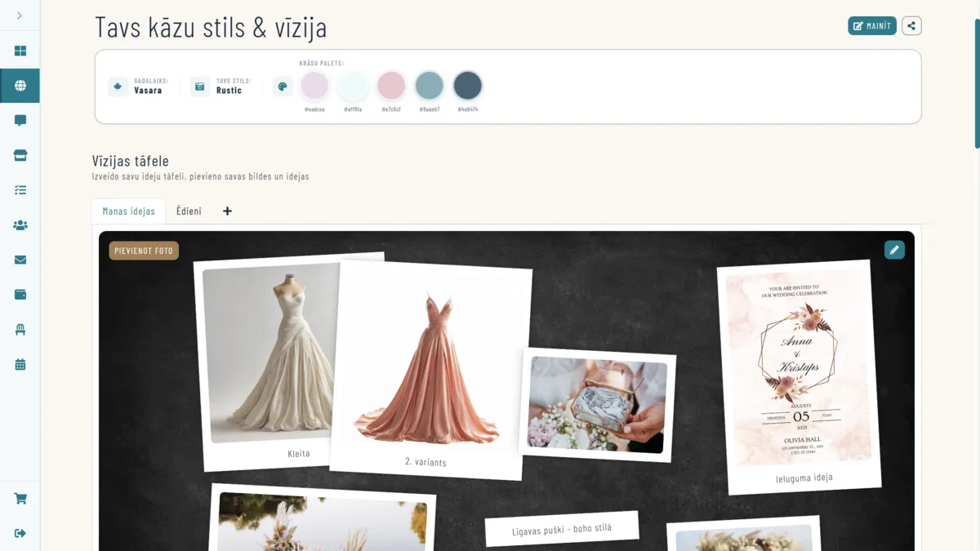The height and width of the screenshot is (551, 980).
Task: Select the Manas idejas tab
Action: 128,211
